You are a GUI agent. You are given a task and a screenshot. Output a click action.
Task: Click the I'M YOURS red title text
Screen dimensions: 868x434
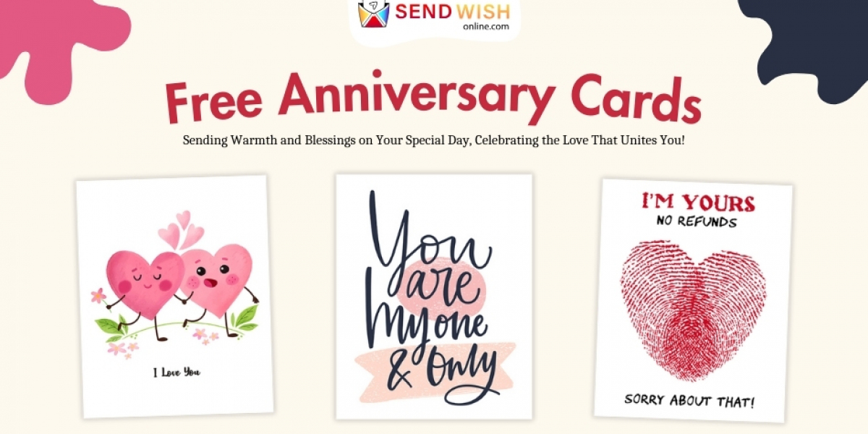coord(697,203)
